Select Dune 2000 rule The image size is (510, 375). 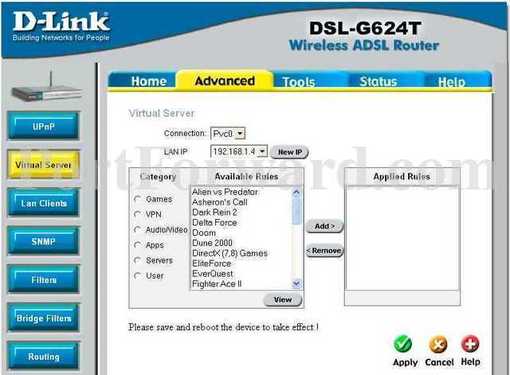click(x=212, y=243)
